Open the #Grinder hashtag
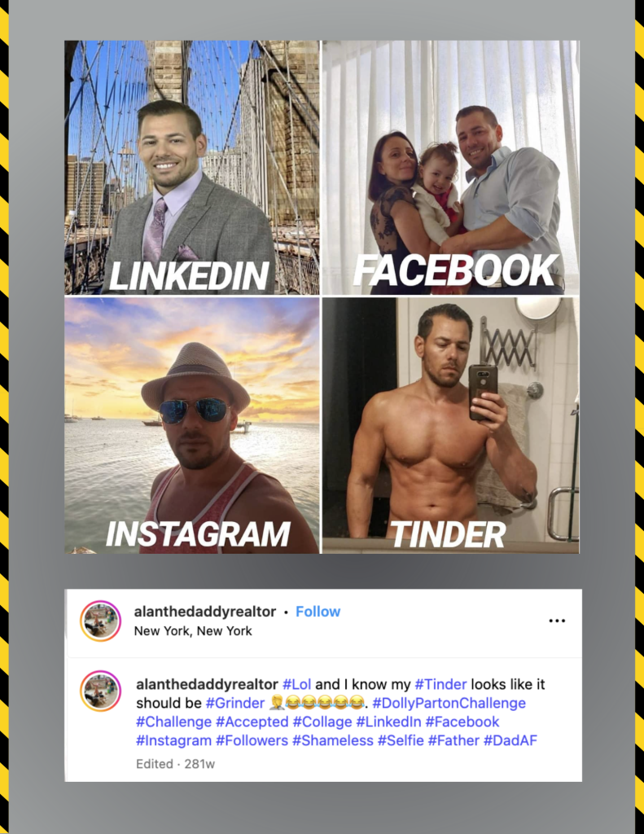Screen dimensions: 644x834 [x=235, y=703]
